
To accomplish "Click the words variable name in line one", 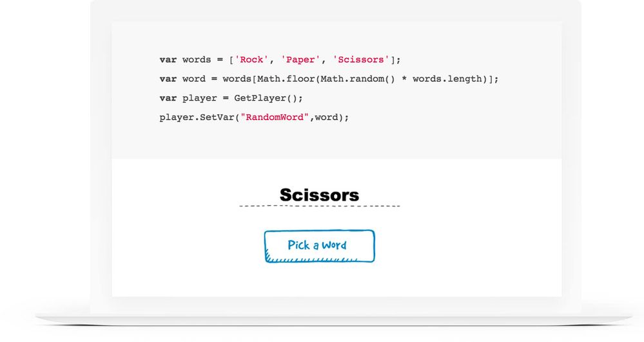I will [x=196, y=59].
